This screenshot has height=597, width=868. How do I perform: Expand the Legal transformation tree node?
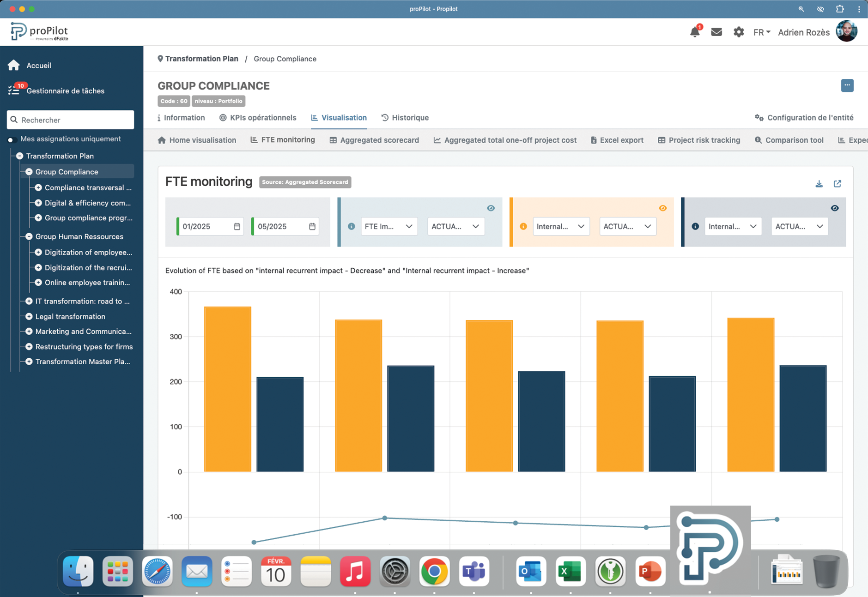pyautogui.click(x=29, y=316)
